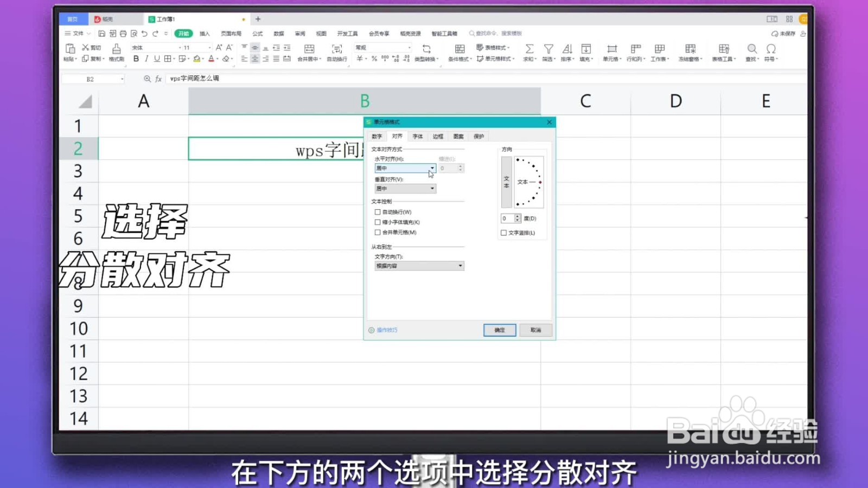Click the 确定 button to confirm
The height and width of the screenshot is (488, 868).
click(499, 330)
